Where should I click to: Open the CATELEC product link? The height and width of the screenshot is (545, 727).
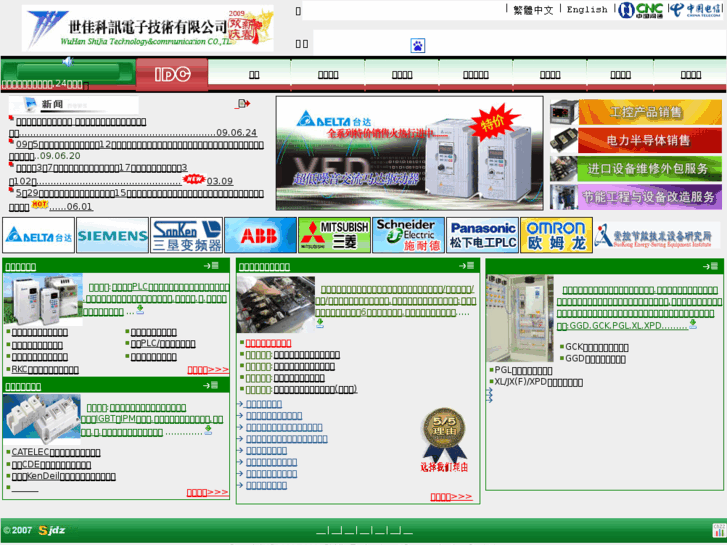[x=56, y=452]
